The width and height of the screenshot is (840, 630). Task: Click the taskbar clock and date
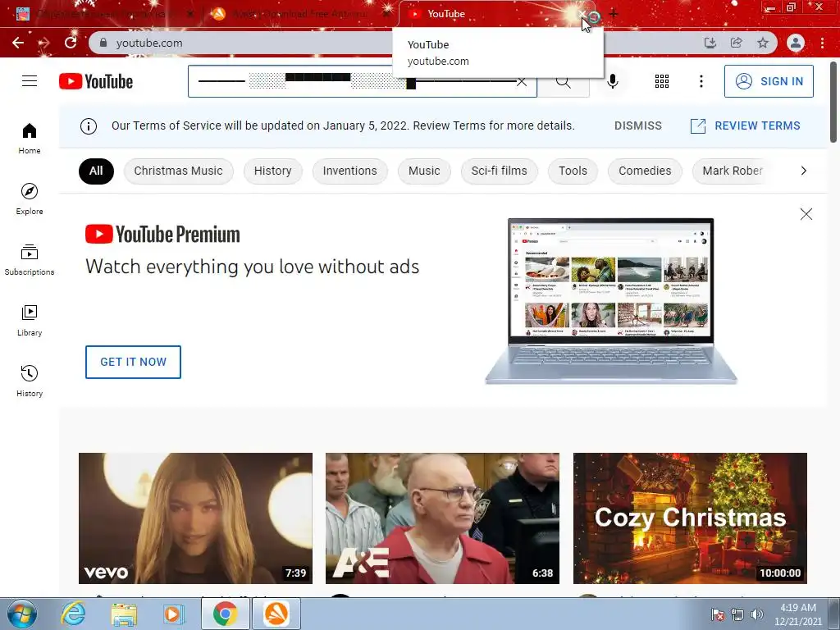click(x=797, y=614)
